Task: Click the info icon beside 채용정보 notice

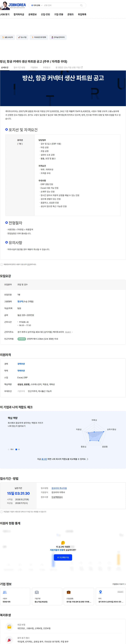Action: pos(1,264)
